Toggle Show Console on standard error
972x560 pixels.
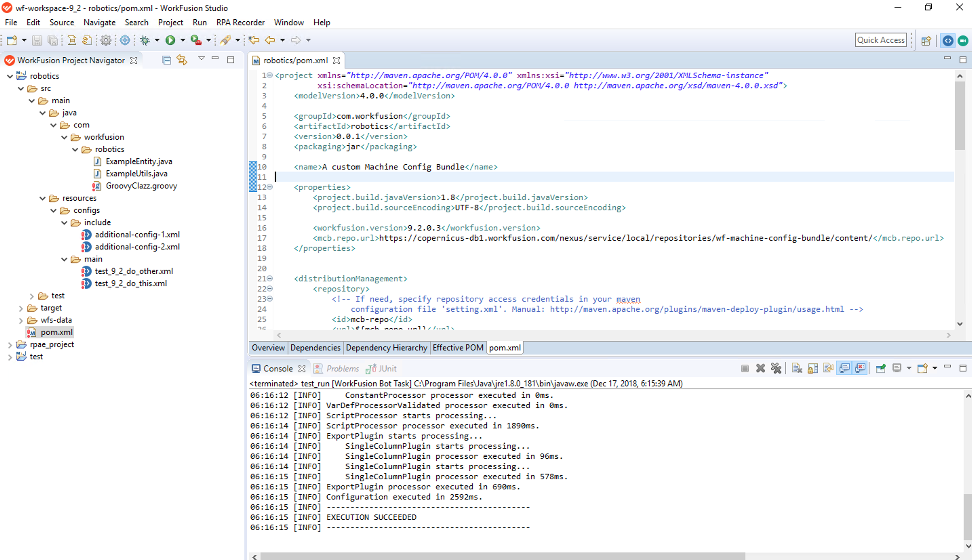pyautogui.click(x=860, y=368)
